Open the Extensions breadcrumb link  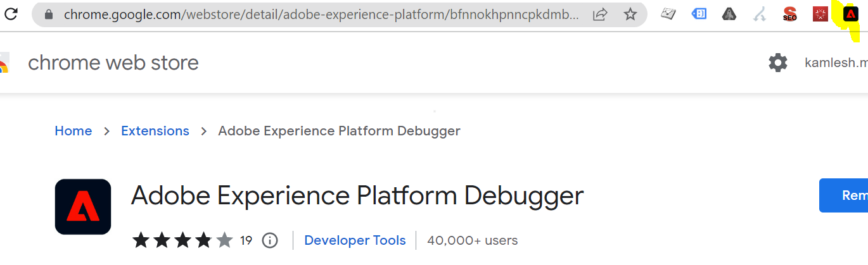coord(155,131)
